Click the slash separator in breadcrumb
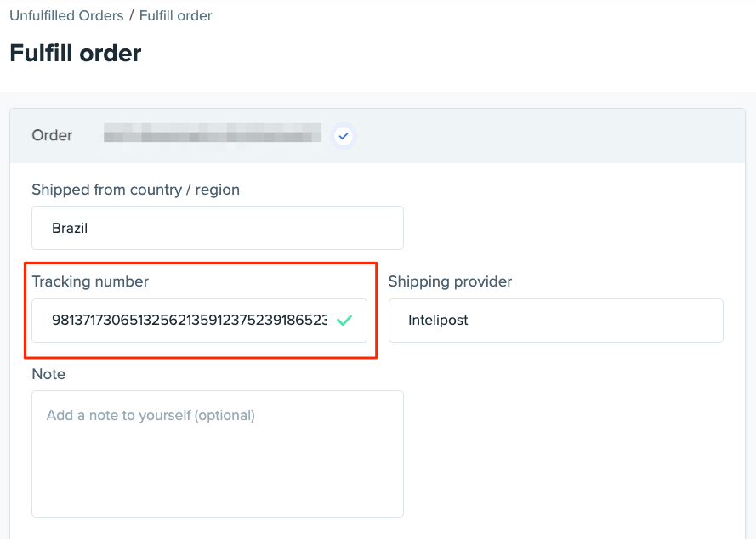756x539 pixels. click(x=132, y=15)
